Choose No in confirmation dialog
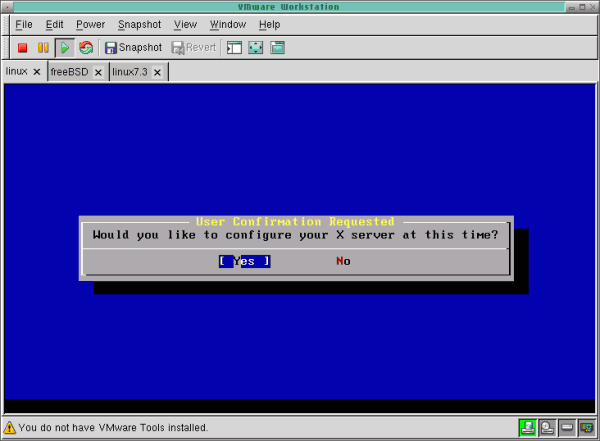Image resolution: width=600 pixels, height=441 pixels. pyautogui.click(x=343, y=261)
